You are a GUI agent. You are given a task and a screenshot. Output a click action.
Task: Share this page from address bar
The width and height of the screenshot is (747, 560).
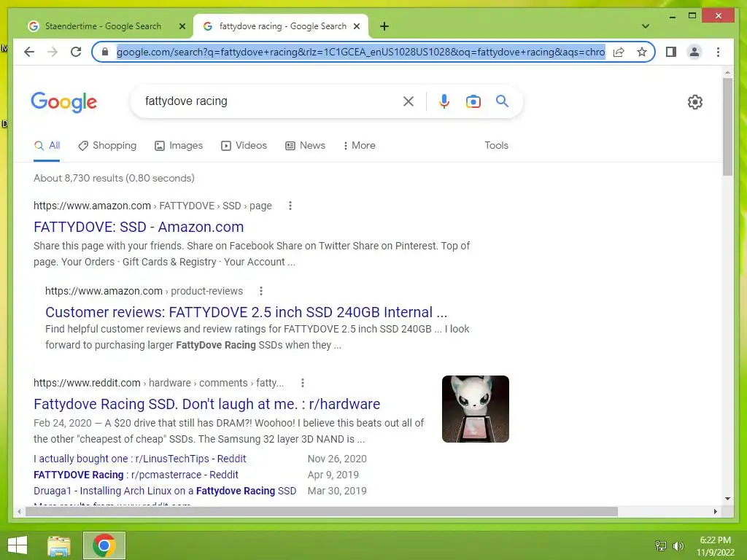coord(619,52)
